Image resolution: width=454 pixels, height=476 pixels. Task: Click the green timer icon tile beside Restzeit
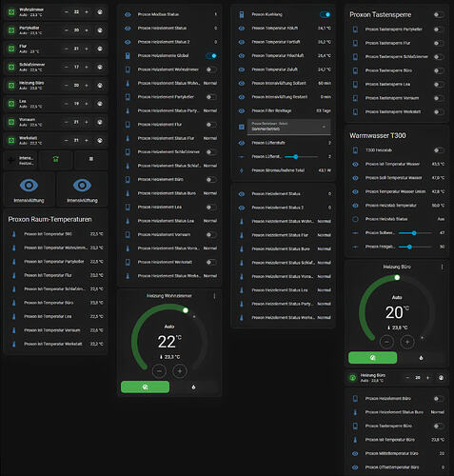(x=55, y=160)
